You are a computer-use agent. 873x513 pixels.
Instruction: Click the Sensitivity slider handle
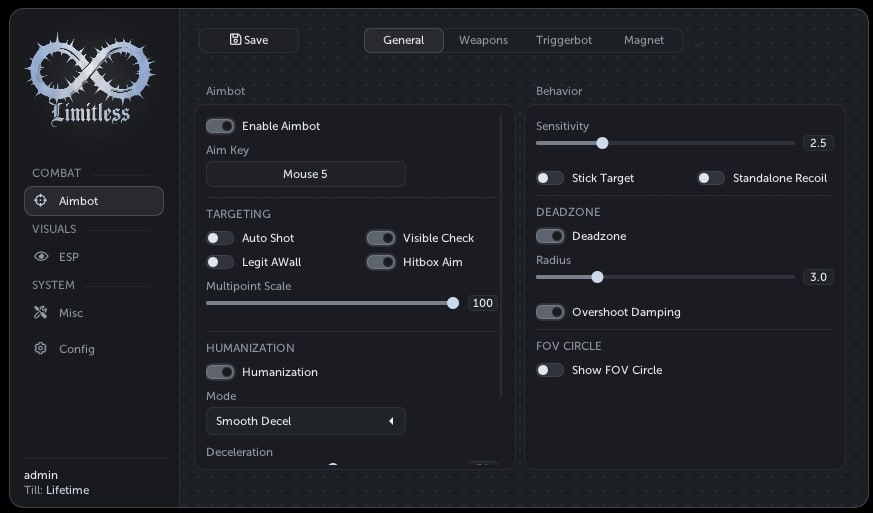pos(602,143)
